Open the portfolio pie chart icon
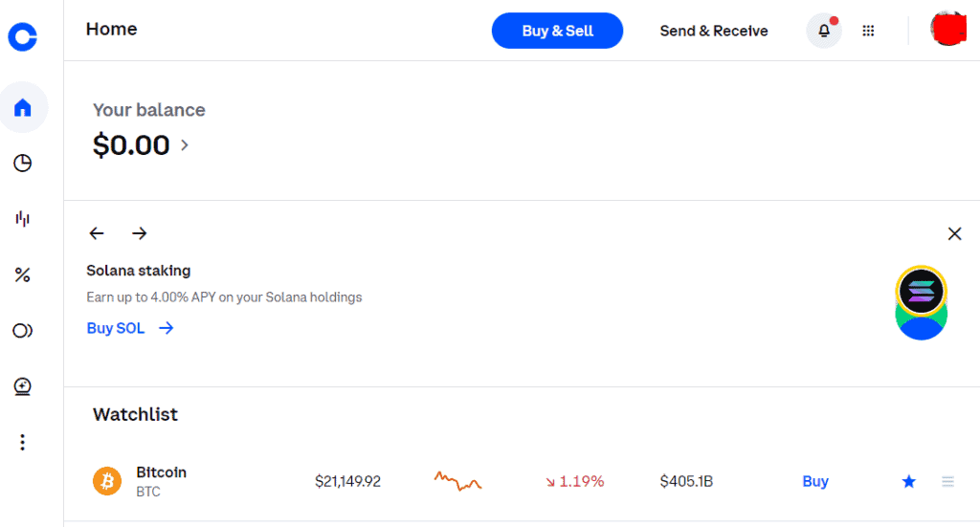 click(23, 164)
